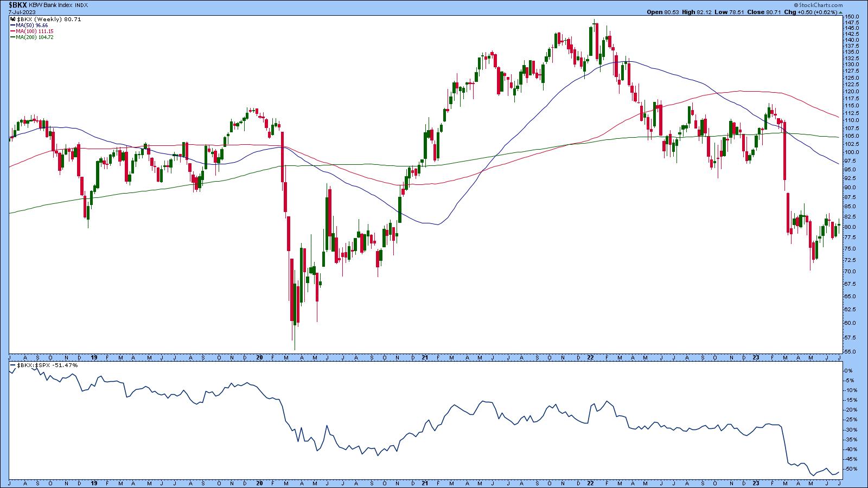The width and height of the screenshot is (868, 488).
Task: Click the green up-triangle after Chg value
Action: [840, 12]
